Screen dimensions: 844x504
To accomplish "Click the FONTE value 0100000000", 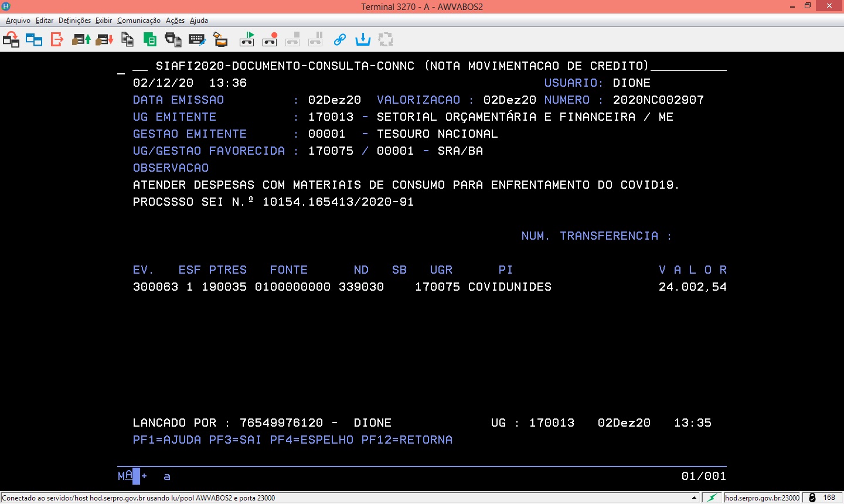I will pos(293,287).
